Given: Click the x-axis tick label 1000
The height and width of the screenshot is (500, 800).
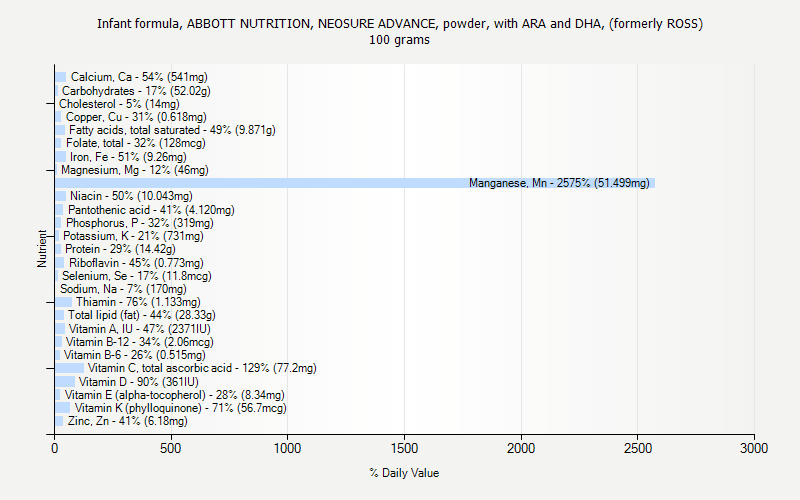Looking at the screenshot, I should pyautogui.click(x=287, y=448).
